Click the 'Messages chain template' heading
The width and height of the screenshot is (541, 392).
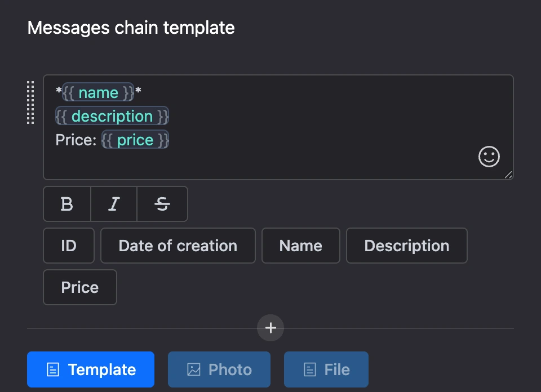coord(131,28)
